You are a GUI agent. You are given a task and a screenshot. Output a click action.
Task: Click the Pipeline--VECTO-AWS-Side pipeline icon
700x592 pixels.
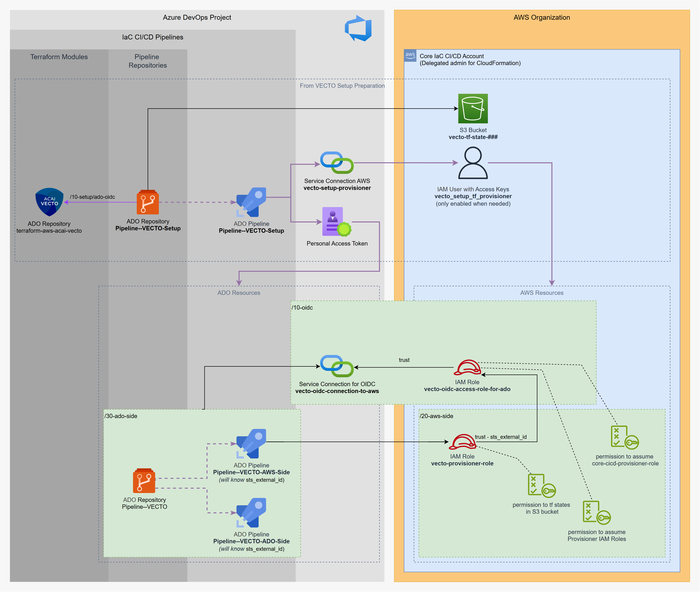tap(251, 444)
